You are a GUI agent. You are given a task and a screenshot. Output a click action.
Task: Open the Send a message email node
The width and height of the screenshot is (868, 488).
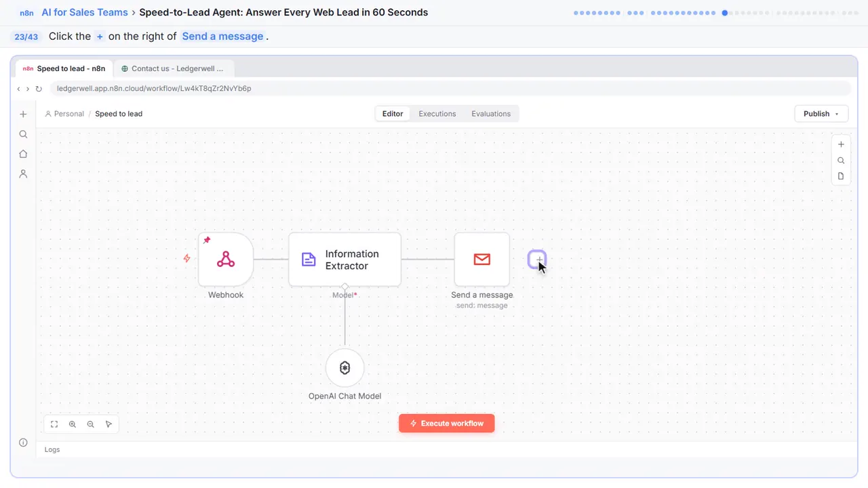[x=482, y=260]
